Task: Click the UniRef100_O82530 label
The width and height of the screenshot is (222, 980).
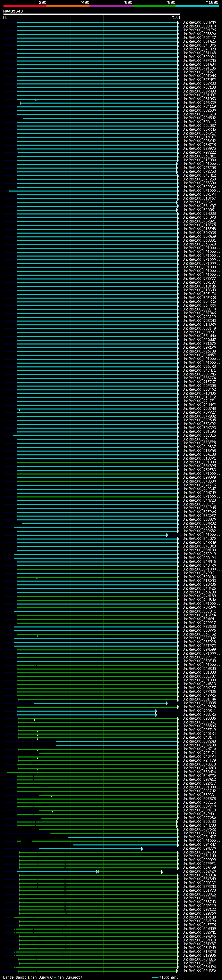Action: (199, 110)
